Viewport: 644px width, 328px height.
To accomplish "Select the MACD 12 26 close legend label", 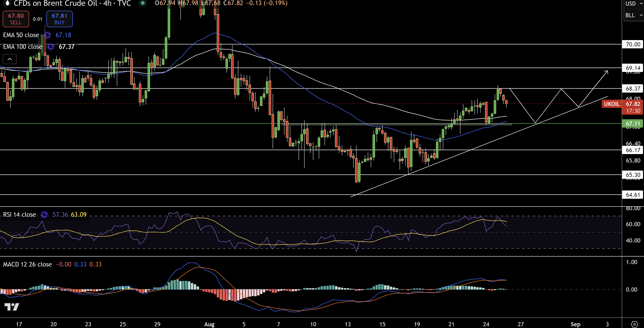I will tap(27, 264).
